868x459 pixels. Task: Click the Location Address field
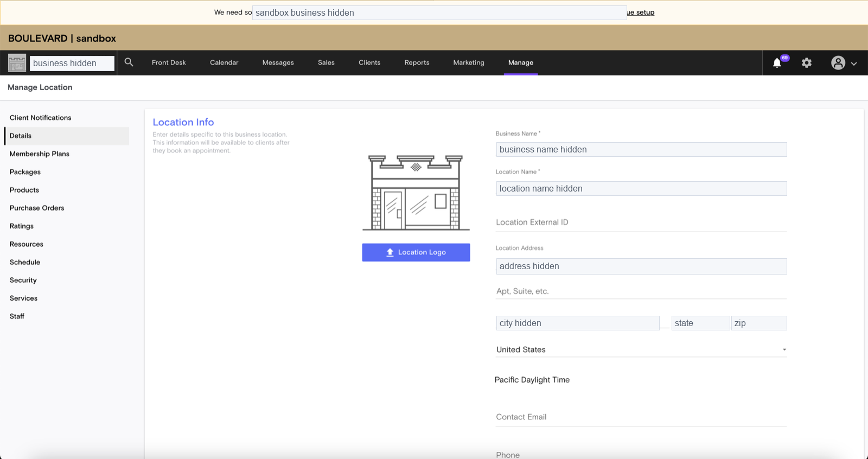coord(641,266)
